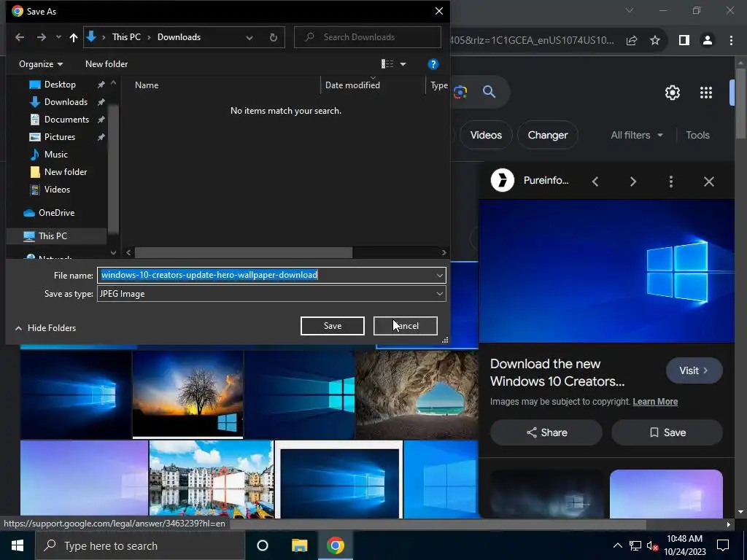Sort by Date modified column
This screenshot has height=560, width=747.
352,85
